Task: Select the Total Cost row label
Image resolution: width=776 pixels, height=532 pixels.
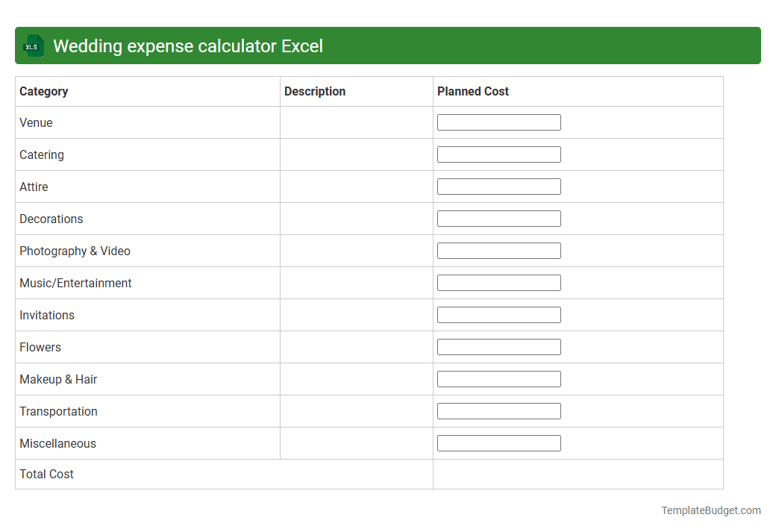Action: coord(46,474)
